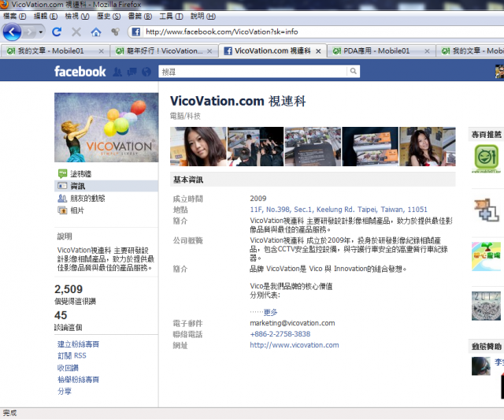Open the 編輯 (E) menu

click(46, 17)
